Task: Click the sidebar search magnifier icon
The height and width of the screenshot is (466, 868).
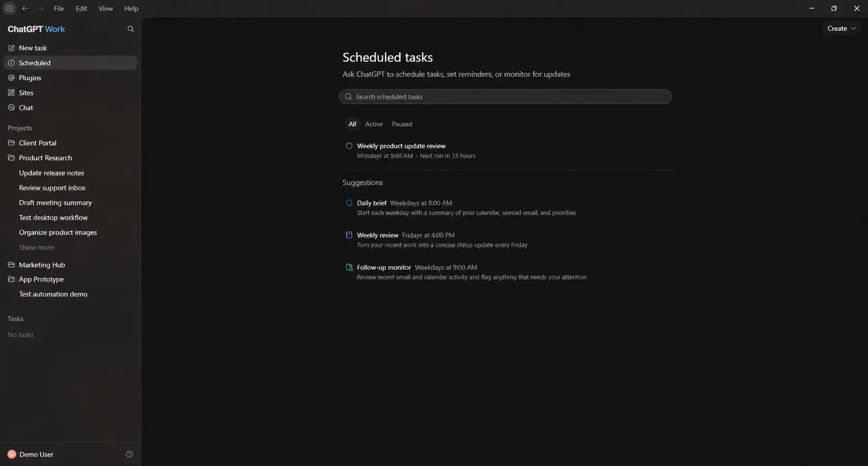Action: 130,29
